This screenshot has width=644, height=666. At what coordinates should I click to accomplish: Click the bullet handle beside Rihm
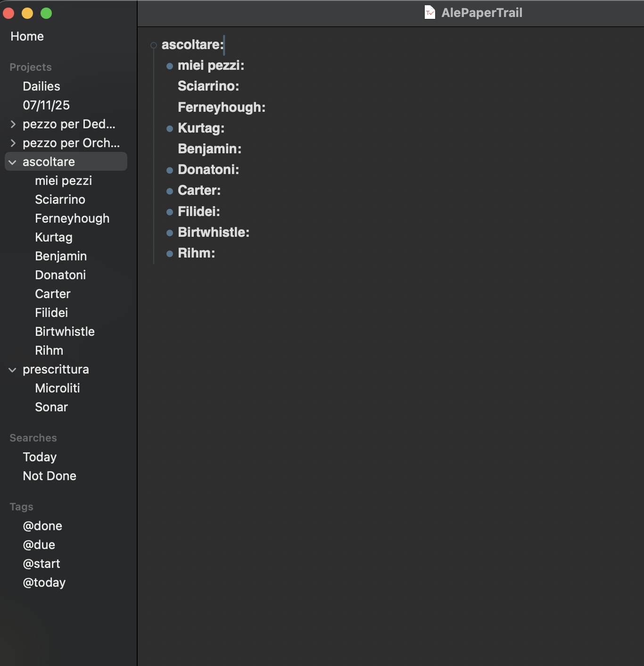(170, 254)
